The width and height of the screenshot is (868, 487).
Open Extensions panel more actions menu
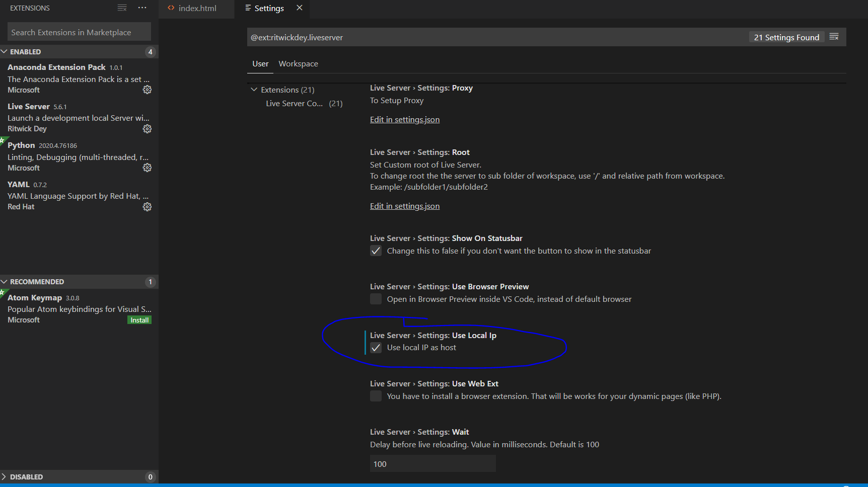tap(142, 8)
